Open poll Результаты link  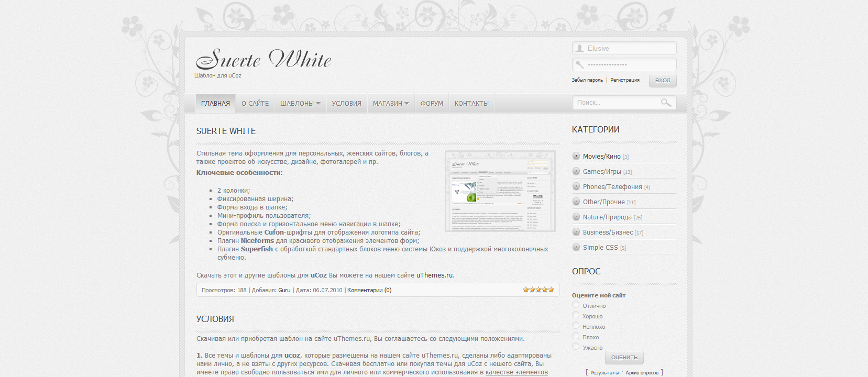tap(605, 373)
